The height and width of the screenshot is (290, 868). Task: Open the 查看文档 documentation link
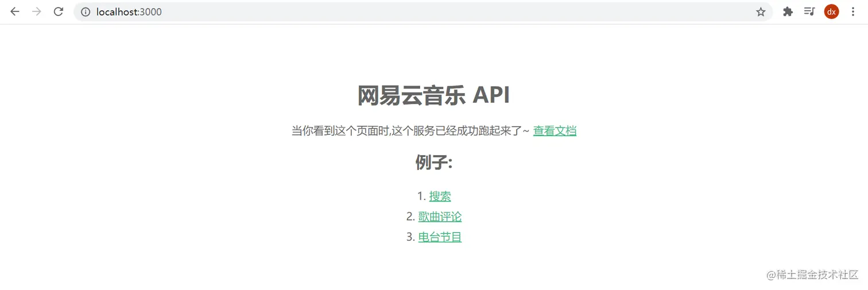pos(555,131)
